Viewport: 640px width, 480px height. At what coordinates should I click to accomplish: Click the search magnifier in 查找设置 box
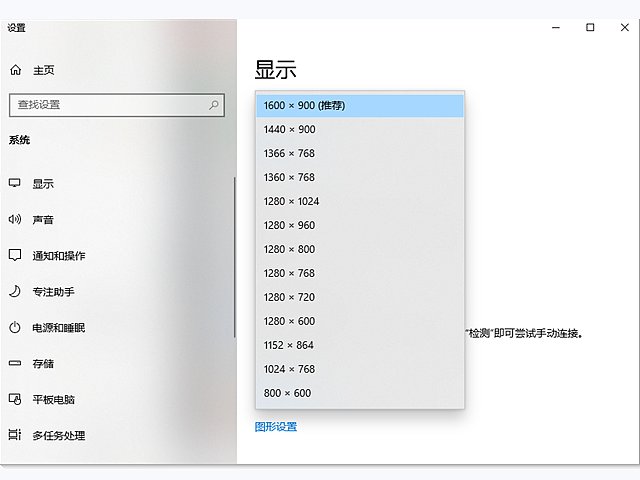214,105
